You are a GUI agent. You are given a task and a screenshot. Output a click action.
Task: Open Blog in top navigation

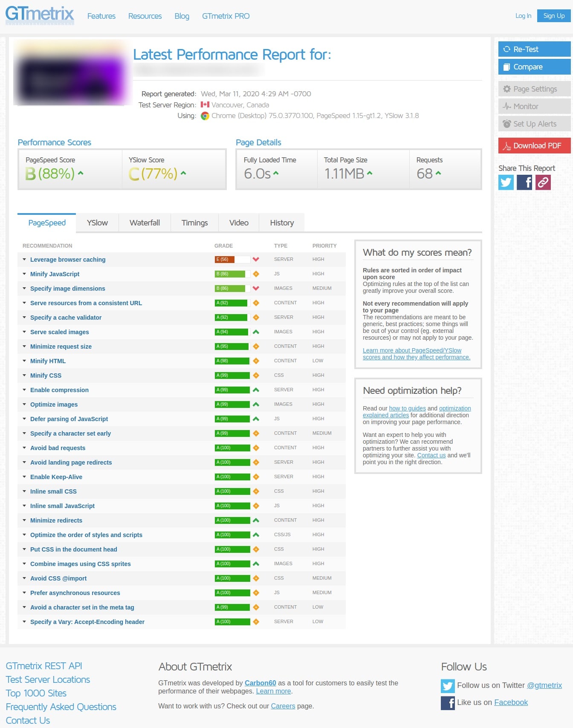[182, 16]
